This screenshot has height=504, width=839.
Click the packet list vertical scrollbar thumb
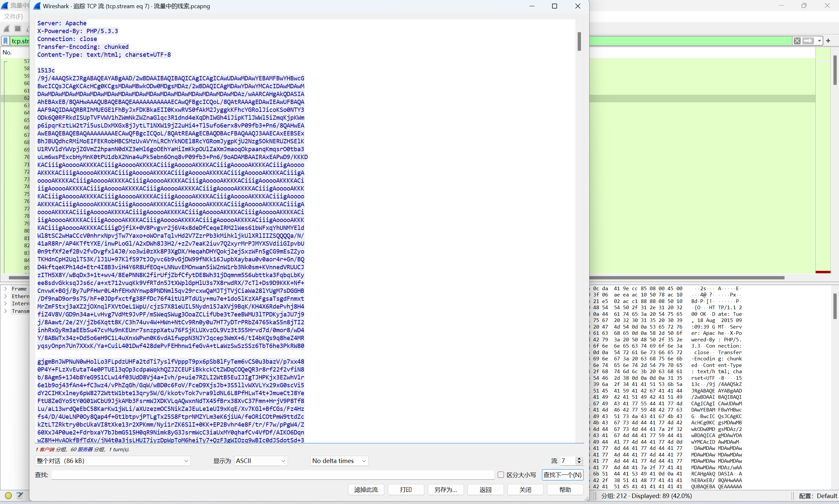tap(835, 70)
